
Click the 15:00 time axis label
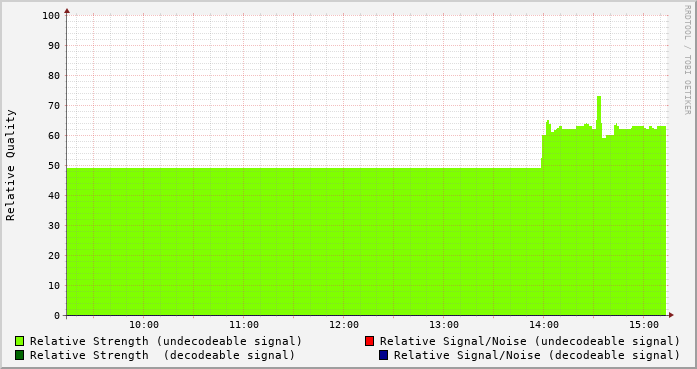click(644, 325)
